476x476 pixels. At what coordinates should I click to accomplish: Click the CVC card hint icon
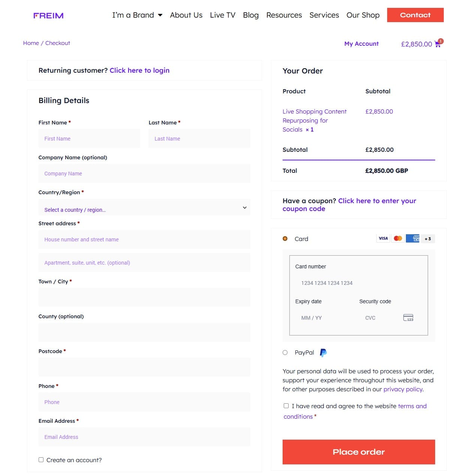408,318
